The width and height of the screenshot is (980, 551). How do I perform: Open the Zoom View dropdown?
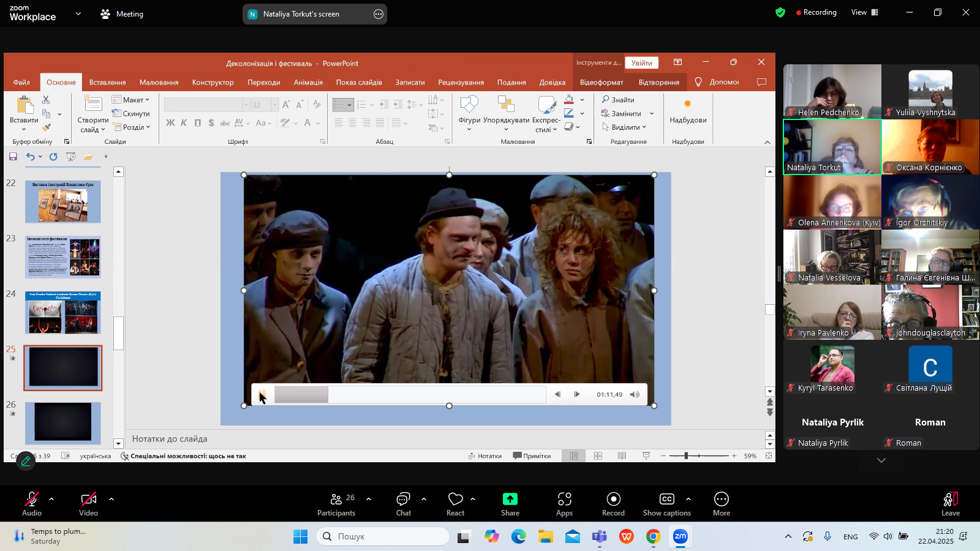(864, 12)
